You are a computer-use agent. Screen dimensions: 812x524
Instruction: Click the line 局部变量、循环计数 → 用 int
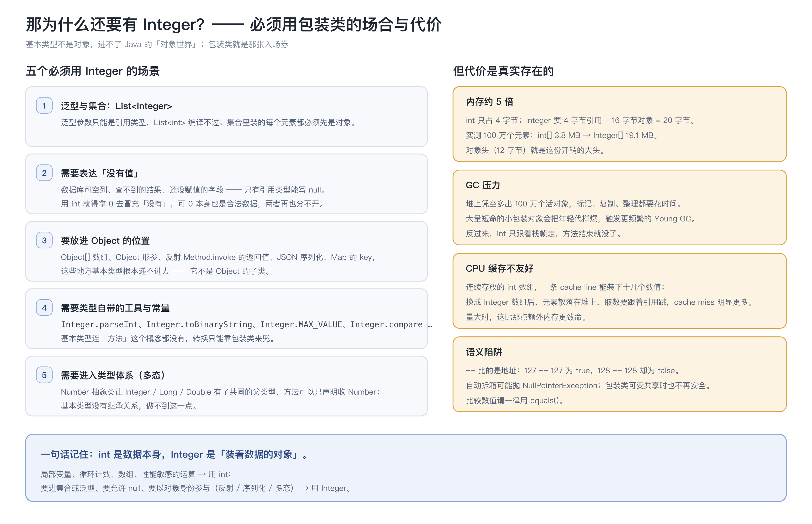click(136, 474)
